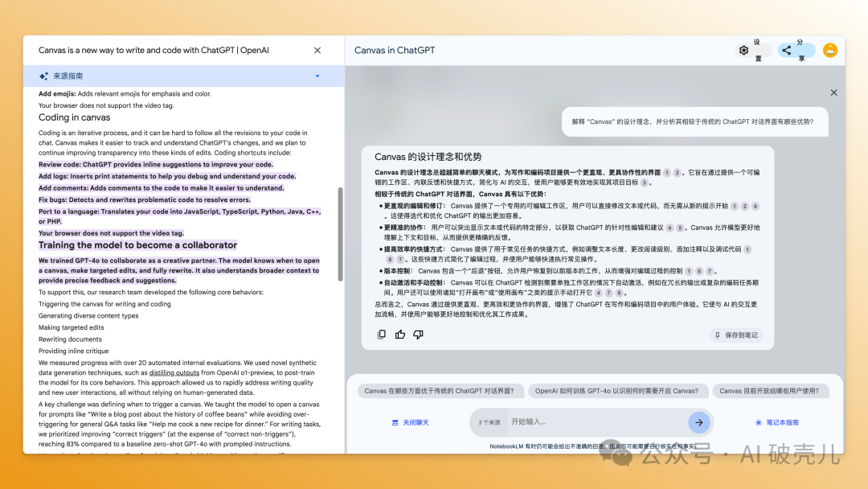Click the 3 个来源 sources indicator
This screenshot has height=489, width=868.
[489, 422]
